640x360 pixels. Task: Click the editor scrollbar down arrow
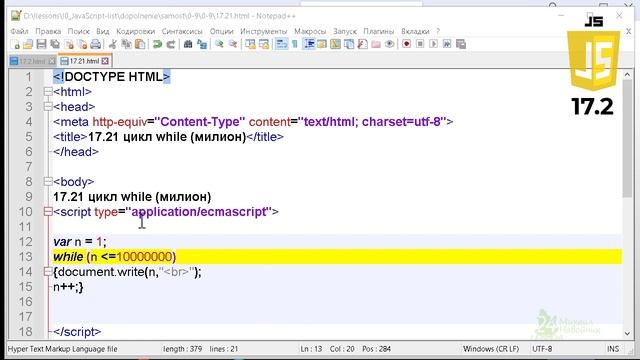(627, 333)
